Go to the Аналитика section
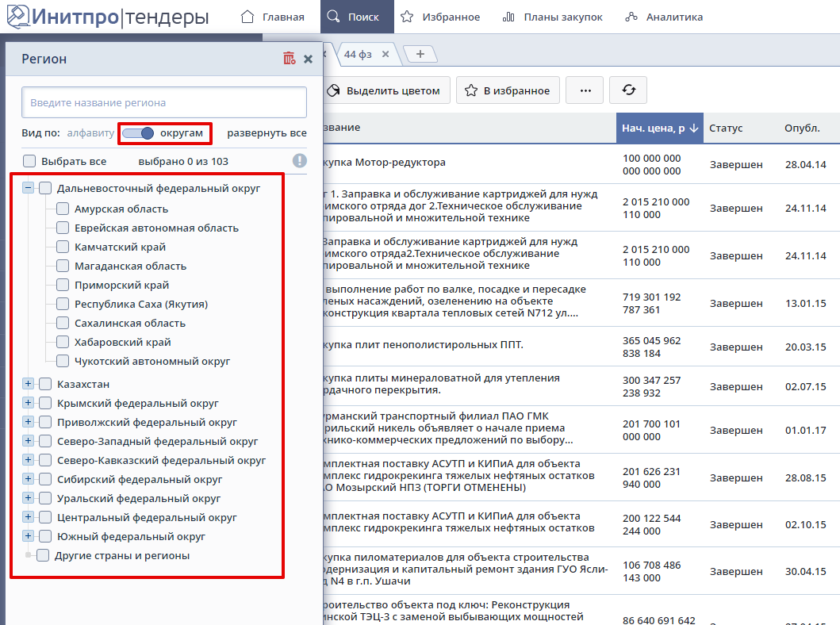This screenshot has width=840, height=625. [x=664, y=17]
